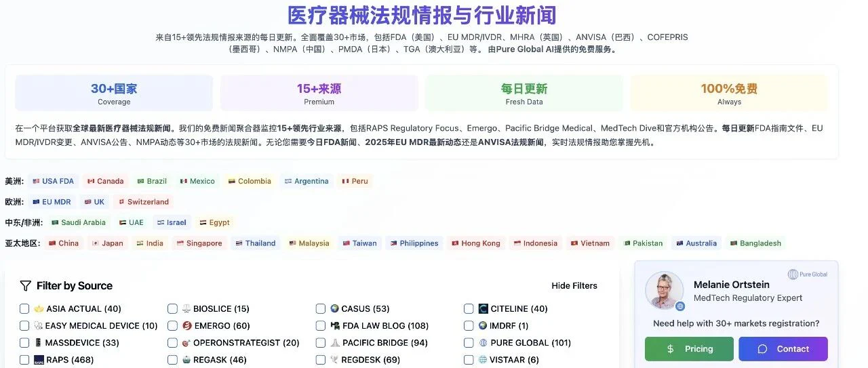Click the Melanie Ortstein name text

coord(732,285)
